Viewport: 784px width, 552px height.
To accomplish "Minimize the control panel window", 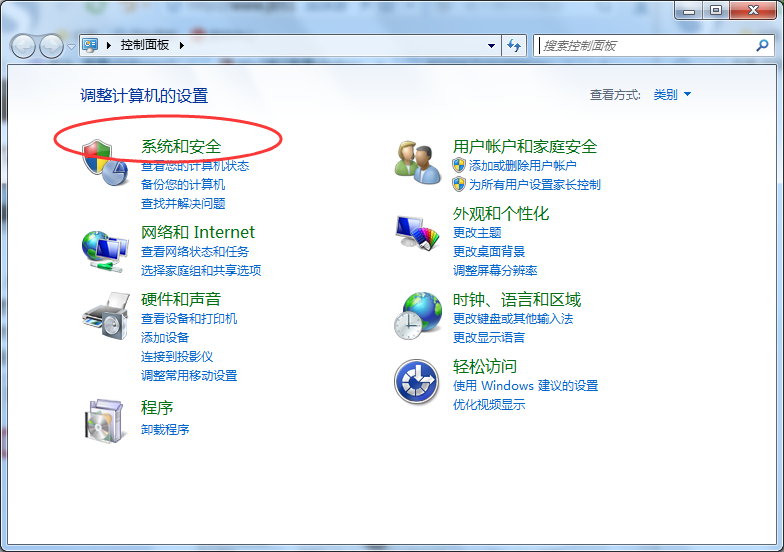I will click(689, 10).
